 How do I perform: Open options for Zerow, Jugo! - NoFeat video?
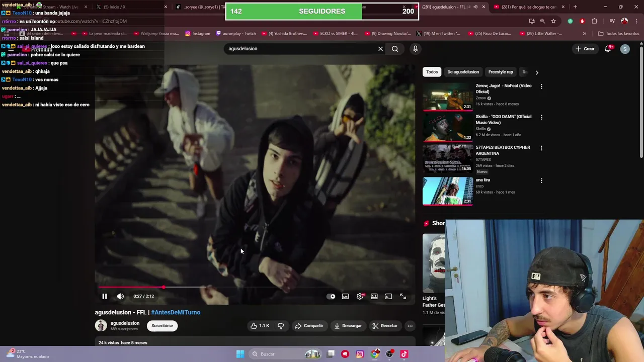click(x=541, y=86)
